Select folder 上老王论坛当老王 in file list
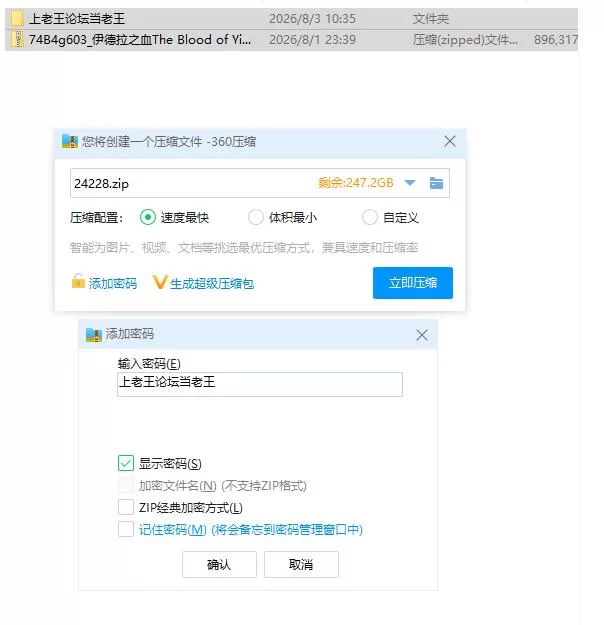Viewport: 604px width, 625px height. (x=291, y=19)
